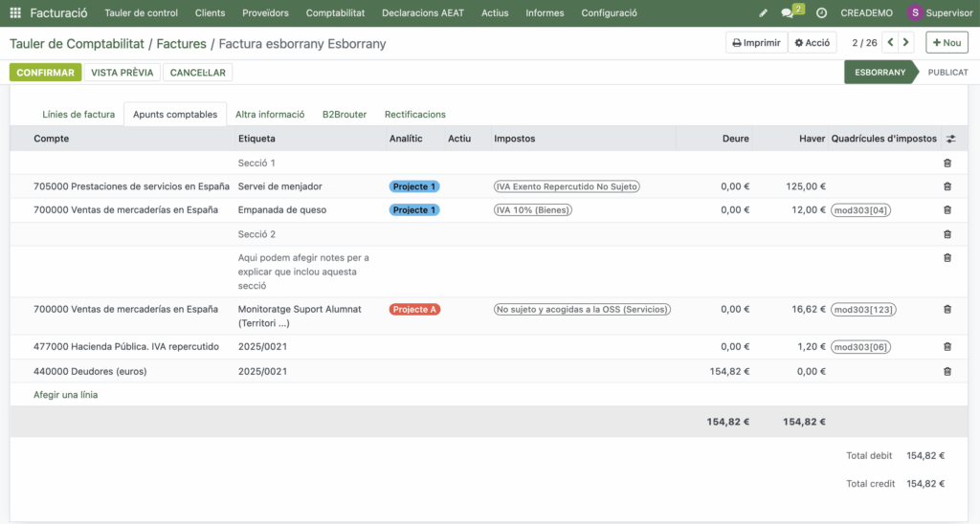980x524 pixels.
Task: Click the pencil edit icon in top bar
Action: 763,13
